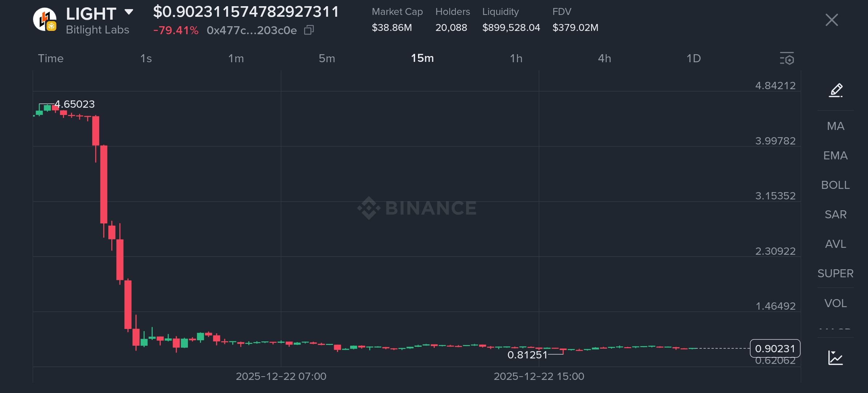Switch to the 1D timeframe

click(694, 58)
